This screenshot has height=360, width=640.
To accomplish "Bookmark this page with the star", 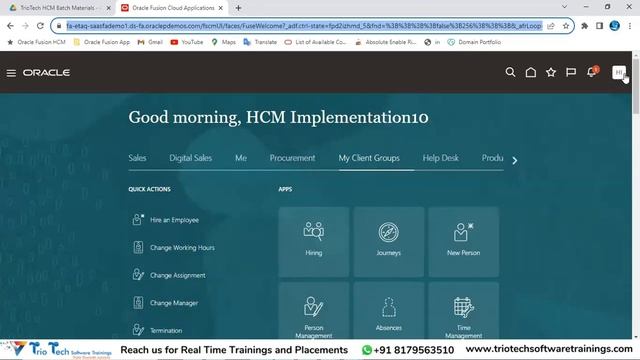I will (566, 26).
